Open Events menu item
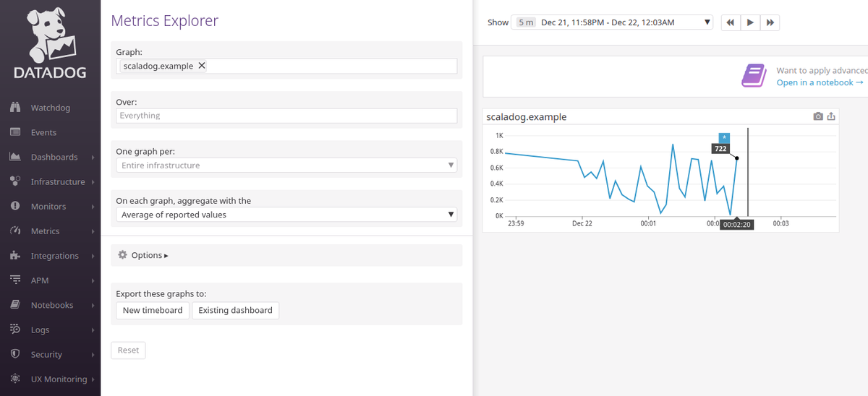Screen dimensions: 868x396 pos(51,132)
